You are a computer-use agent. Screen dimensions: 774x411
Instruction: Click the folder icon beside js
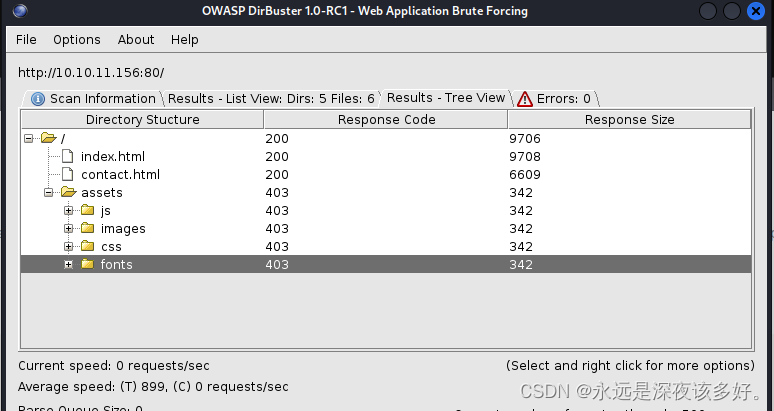pyautogui.click(x=88, y=210)
